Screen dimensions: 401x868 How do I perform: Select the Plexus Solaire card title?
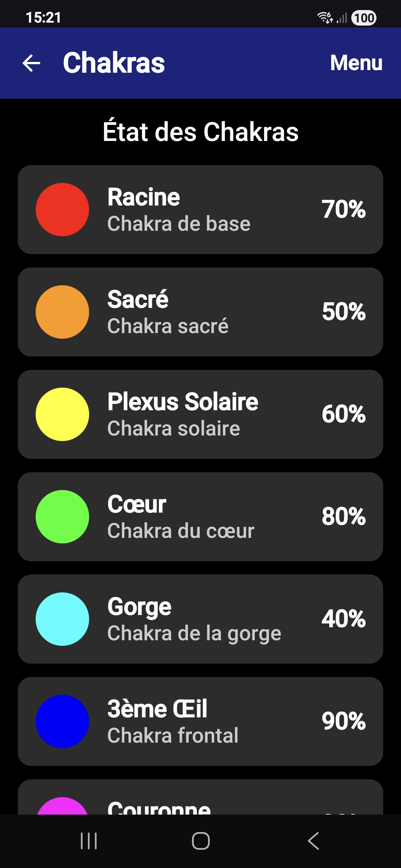pos(183,402)
